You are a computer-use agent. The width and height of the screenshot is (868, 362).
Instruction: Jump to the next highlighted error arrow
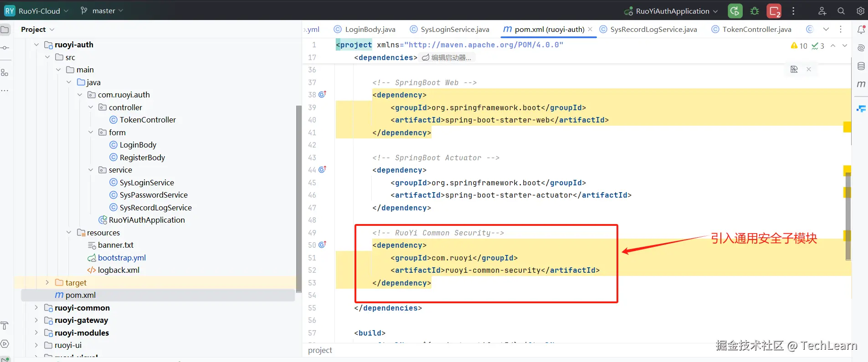(x=845, y=46)
